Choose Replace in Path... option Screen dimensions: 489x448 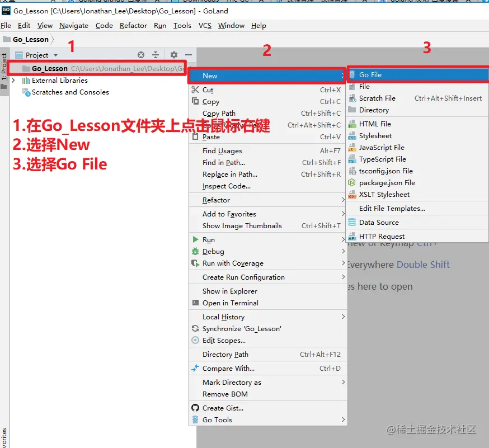click(268, 175)
